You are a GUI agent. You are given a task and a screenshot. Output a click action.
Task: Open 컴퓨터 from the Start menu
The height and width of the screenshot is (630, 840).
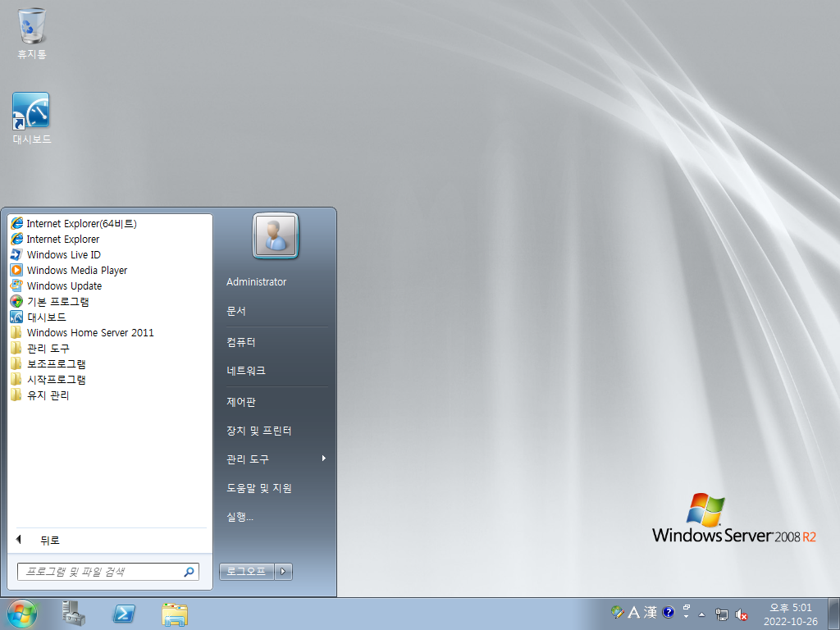(x=276, y=342)
